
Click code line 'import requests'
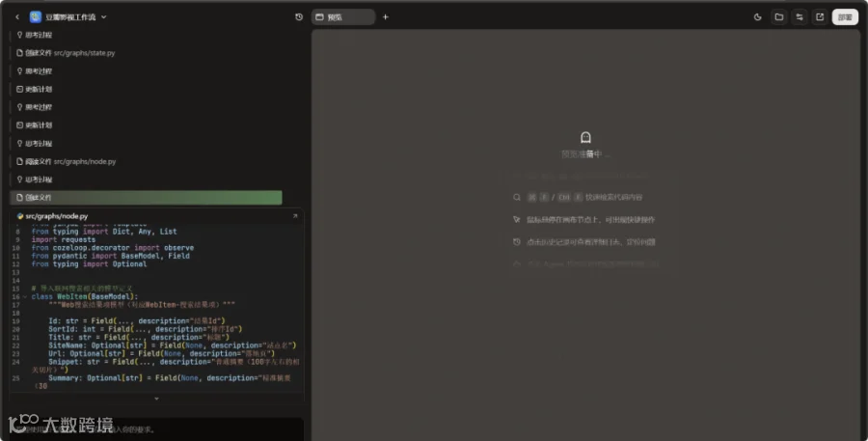[63, 240]
